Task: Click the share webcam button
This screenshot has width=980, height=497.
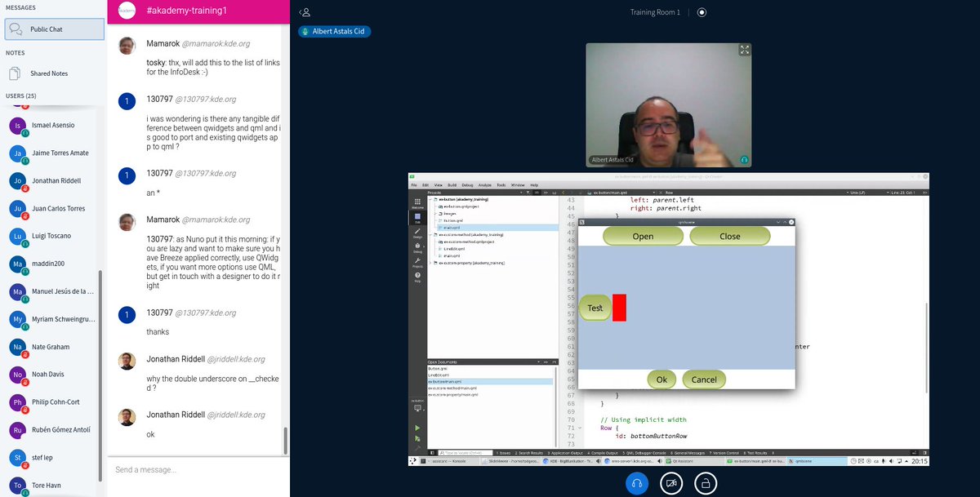Action: point(671,483)
